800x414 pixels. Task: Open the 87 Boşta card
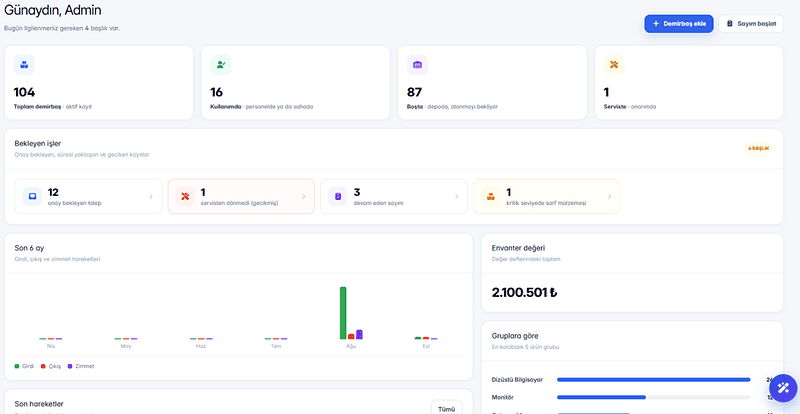coord(492,83)
